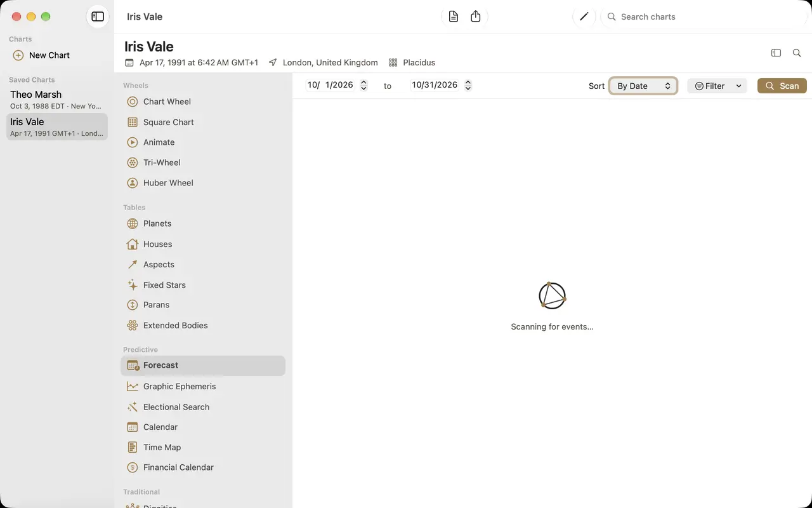
Task: Open Extended Bodies table
Action: 203,325
